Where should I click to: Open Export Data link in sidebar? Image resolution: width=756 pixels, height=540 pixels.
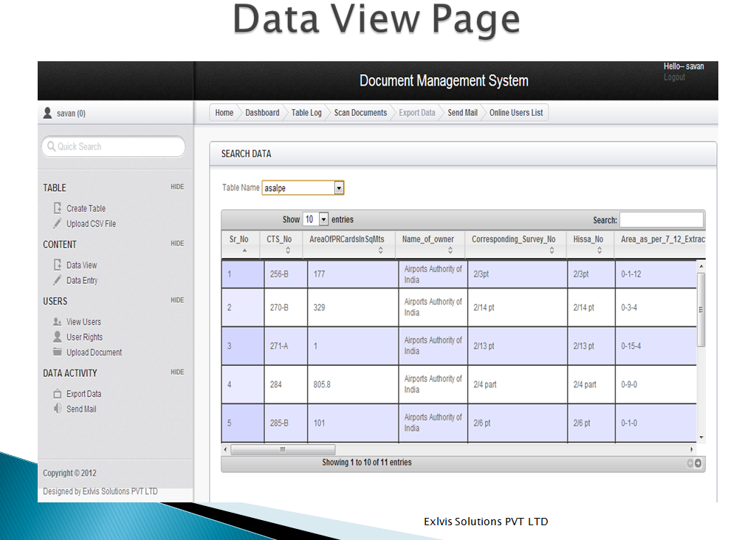point(84,394)
